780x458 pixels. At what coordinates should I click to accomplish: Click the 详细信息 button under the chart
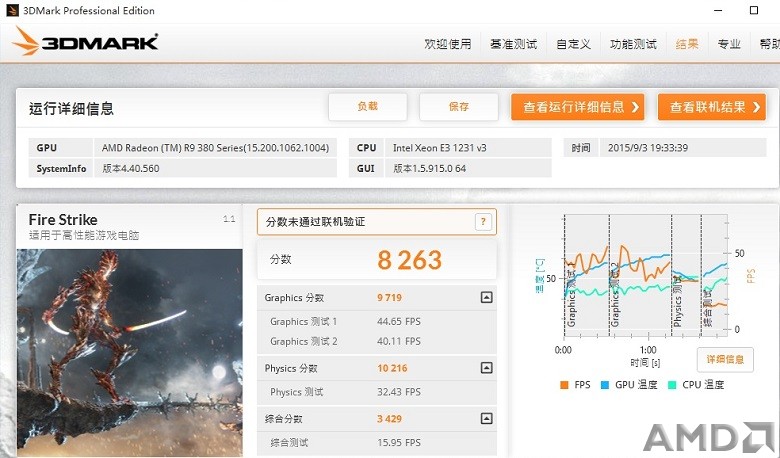(725, 360)
